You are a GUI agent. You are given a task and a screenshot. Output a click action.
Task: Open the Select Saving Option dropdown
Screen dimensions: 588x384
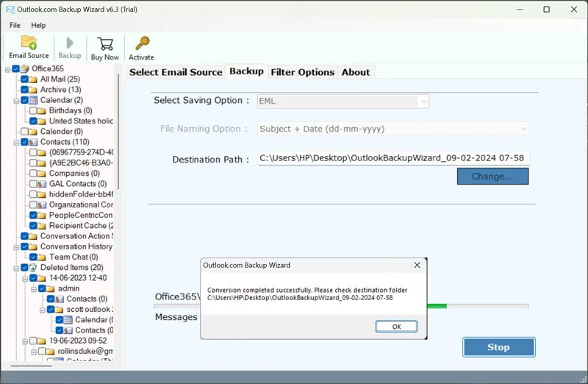pyautogui.click(x=423, y=102)
